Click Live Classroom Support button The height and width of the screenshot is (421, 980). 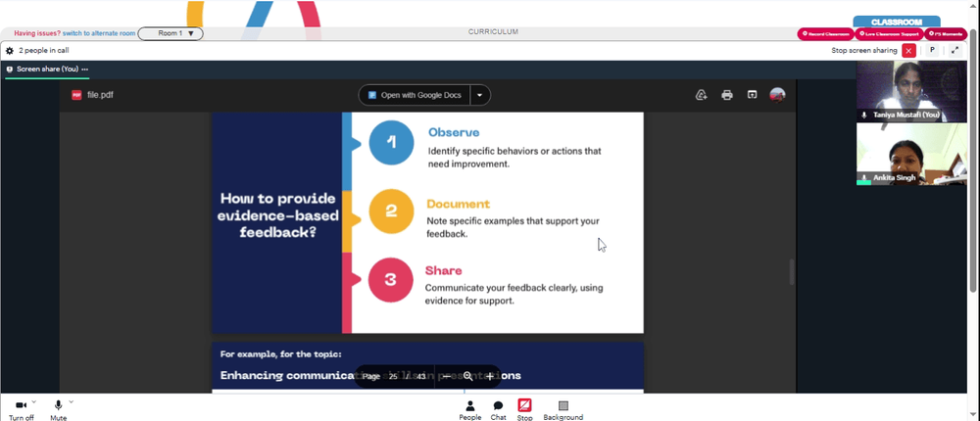[x=889, y=33]
